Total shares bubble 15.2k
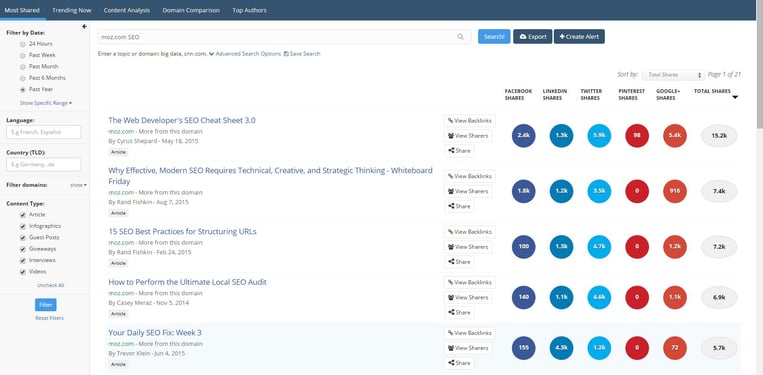Image resolution: width=763 pixels, height=375 pixels. (x=719, y=136)
